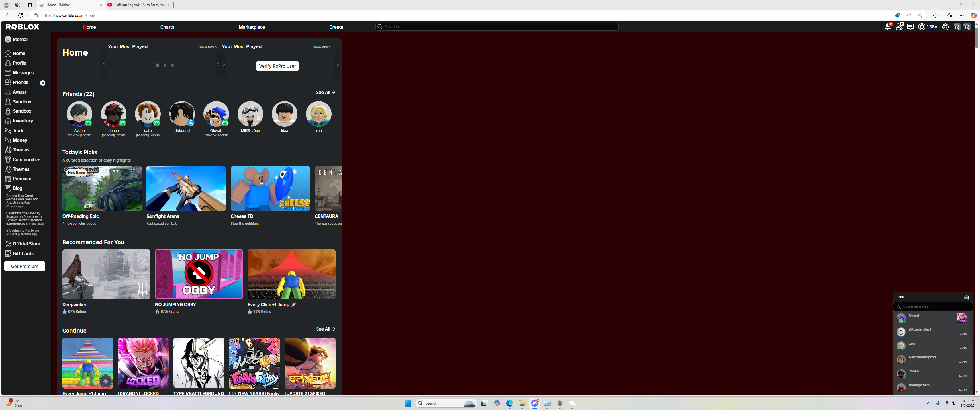Click the Roblox logo in the header
This screenshot has width=980, height=410.
point(23,27)
